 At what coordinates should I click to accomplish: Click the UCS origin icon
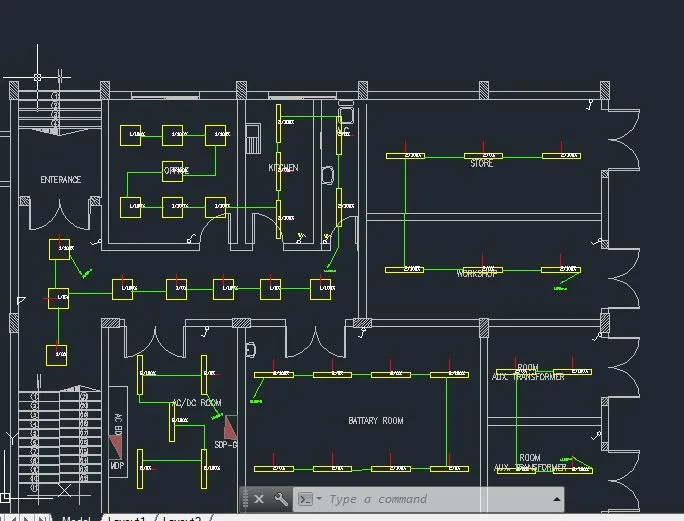[x=38, y=76]
